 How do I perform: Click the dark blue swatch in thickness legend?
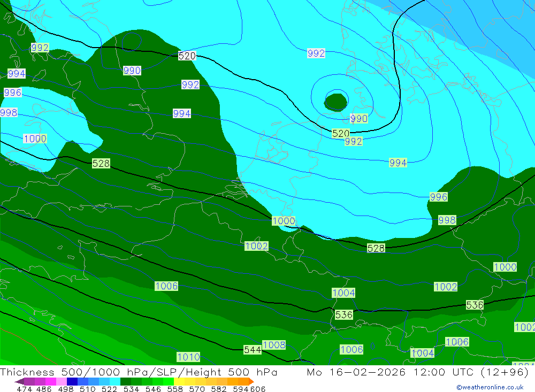click(x=72, y=381)
